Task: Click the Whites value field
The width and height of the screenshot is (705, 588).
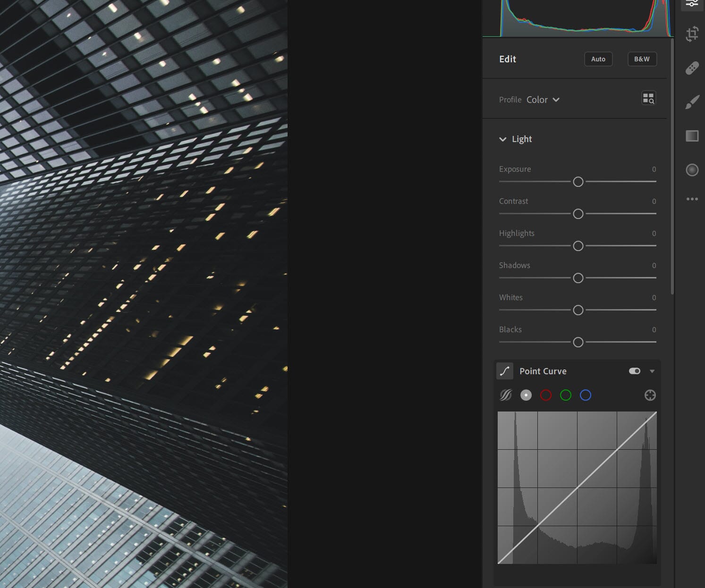Action: point(654,297)
